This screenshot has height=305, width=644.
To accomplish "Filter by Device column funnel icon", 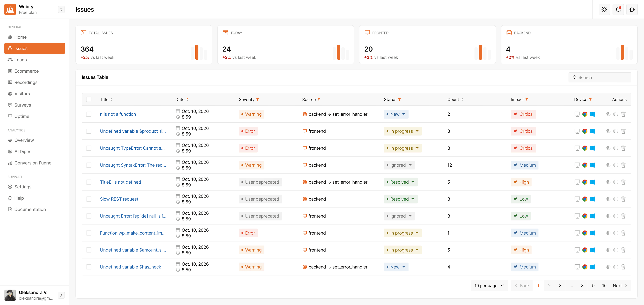I will [590, 99].
